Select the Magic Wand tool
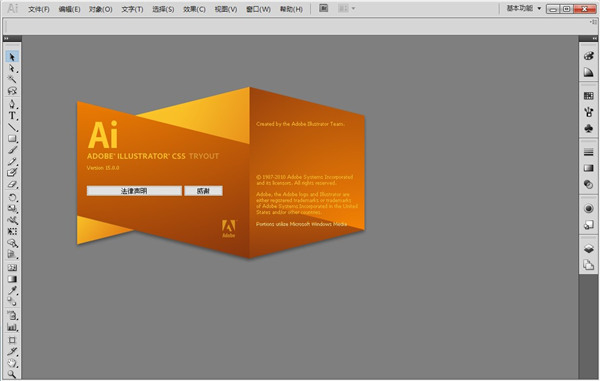The image size is (600, 381). (12, 79)
